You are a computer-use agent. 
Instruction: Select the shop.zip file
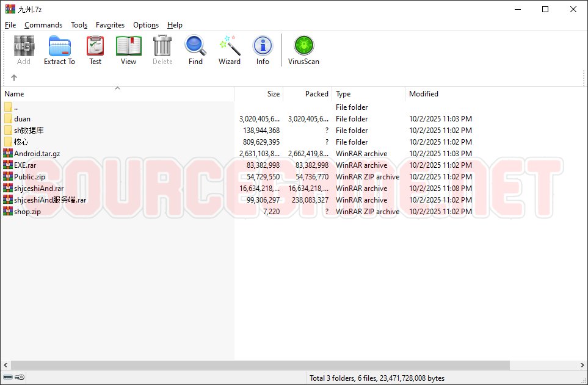[27, 212]
